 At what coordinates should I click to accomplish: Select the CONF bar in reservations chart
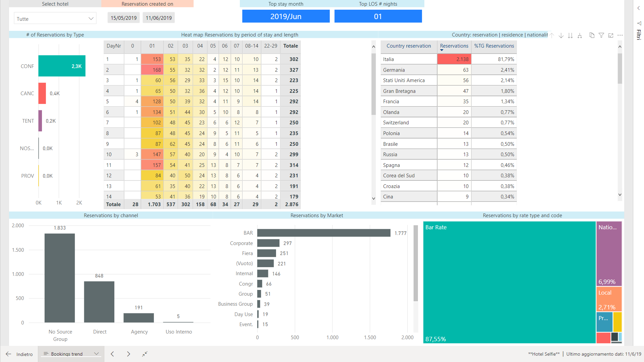[x=62, y=66]
